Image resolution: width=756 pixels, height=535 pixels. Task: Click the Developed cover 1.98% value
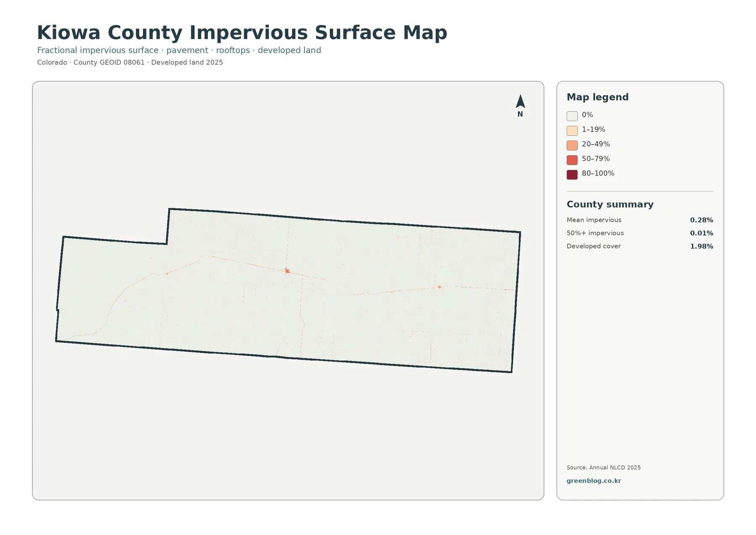click(701, 246)
